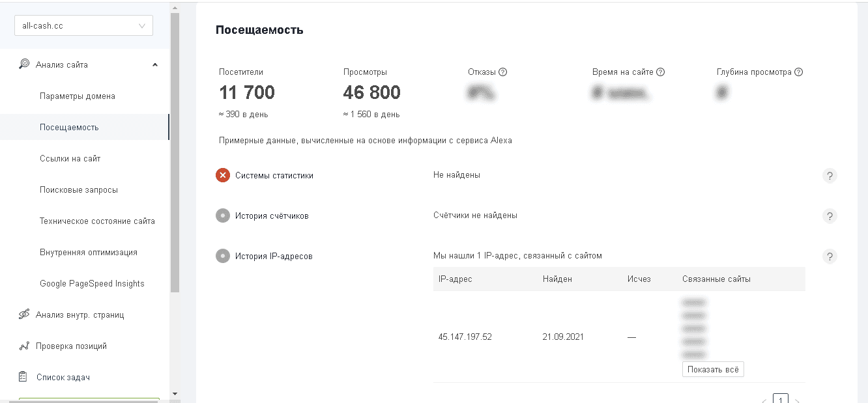Click page 1 pagination button
This screenshot has width=868, height=403.
pyautogui.click(x=780, y=399)
